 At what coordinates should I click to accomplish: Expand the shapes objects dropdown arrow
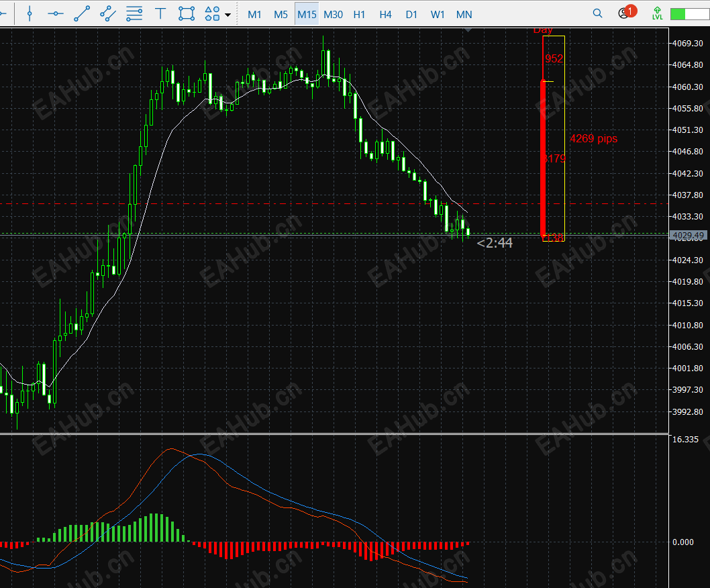click(227, 15)
